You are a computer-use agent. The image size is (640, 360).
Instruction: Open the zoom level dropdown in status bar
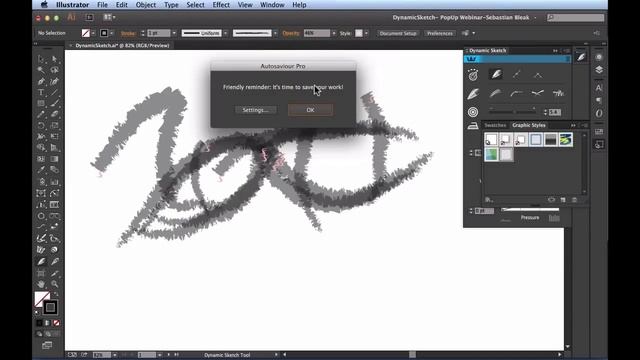(115, 355)
